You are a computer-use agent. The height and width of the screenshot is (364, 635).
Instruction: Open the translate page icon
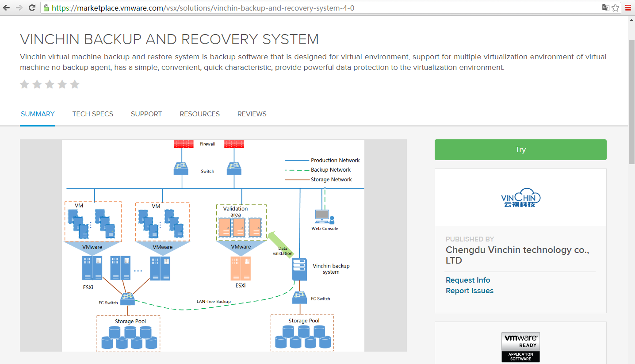pyautogui.click(x=605, y=8)
